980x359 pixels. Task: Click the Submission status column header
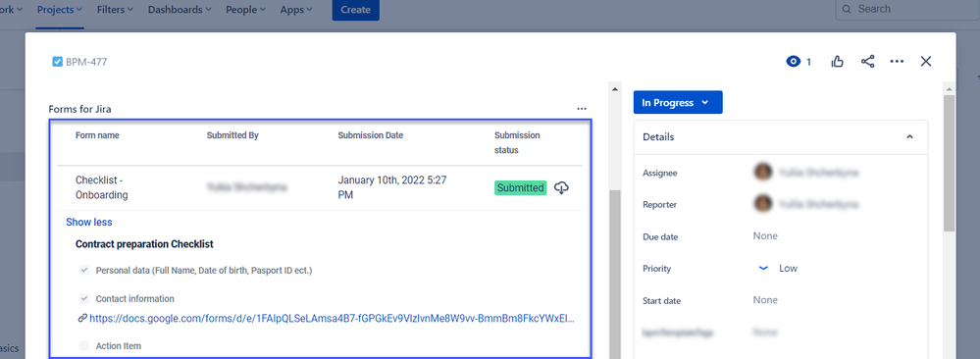point(517,142)
